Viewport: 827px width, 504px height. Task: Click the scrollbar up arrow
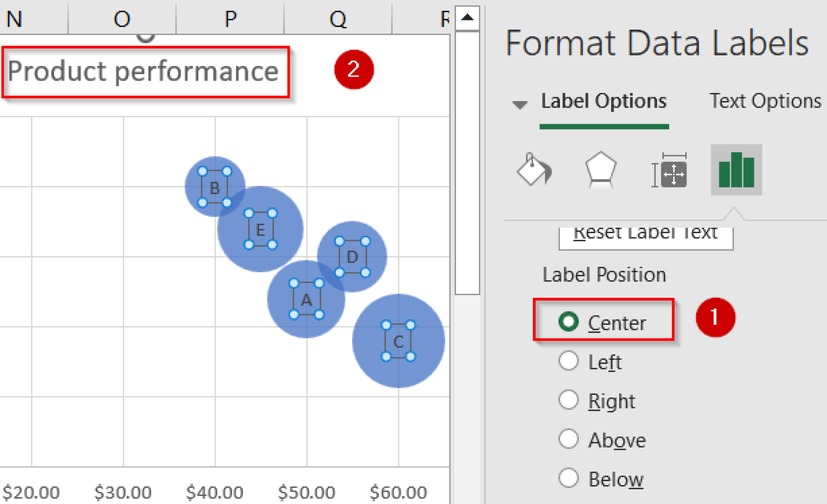[x=467, y=18]
